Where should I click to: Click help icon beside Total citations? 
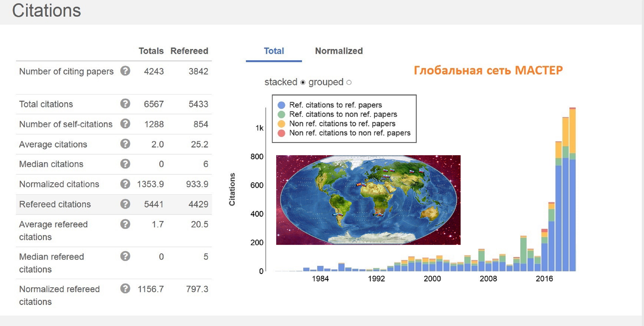125,103
